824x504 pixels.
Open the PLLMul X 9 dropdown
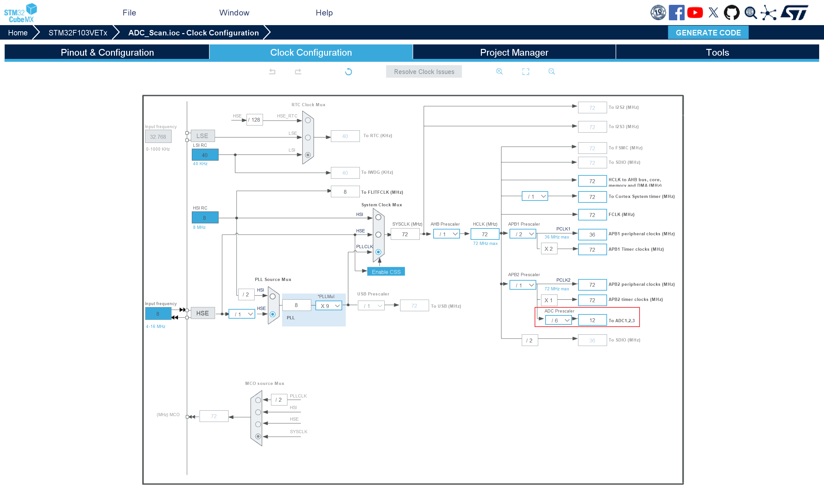[x=329, y=306]
